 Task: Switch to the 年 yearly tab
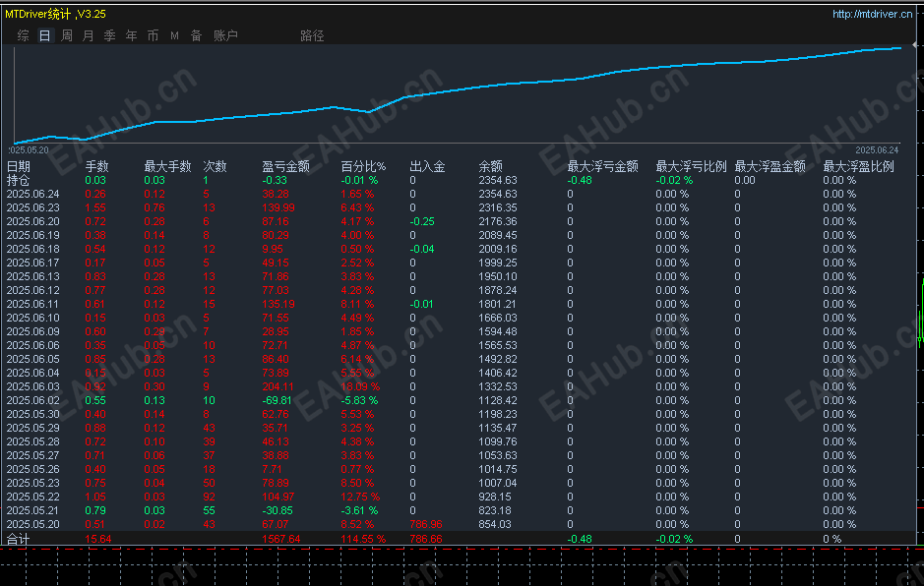132,36
